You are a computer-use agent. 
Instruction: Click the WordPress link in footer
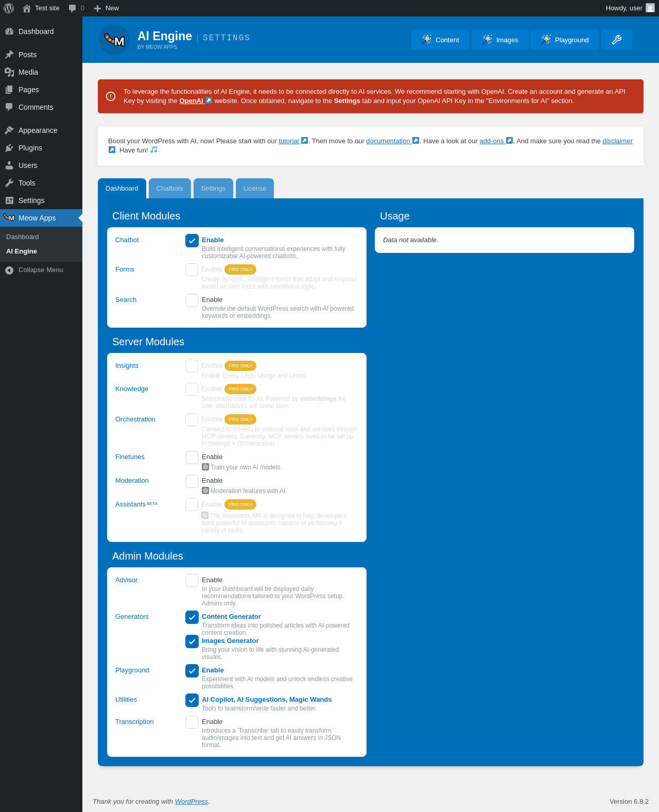coord(192,802)
